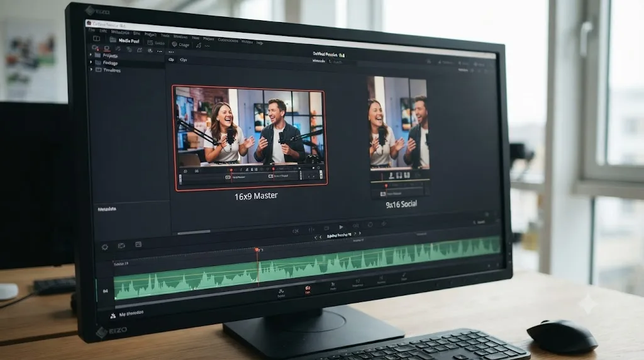Click the third timeline toolbar icon after the gear
This screenshot has height=360, width=644.
[x=138, y=245]
